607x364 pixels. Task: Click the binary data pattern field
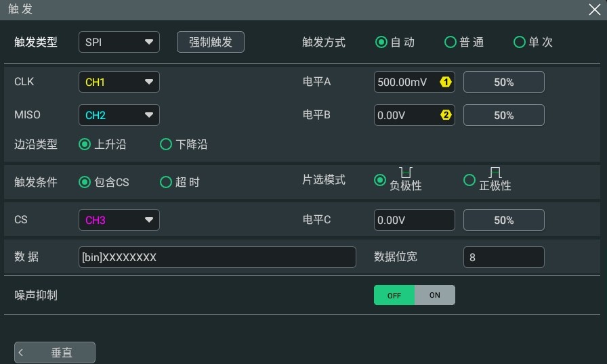[217, 257]
